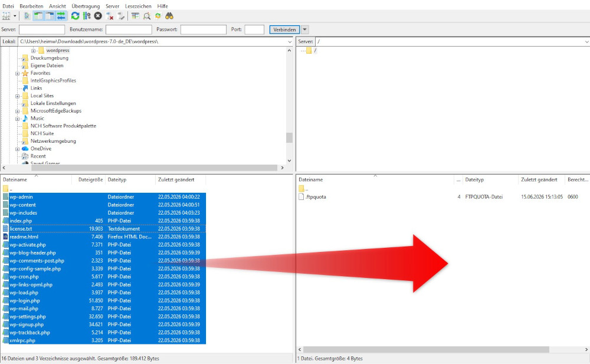Viewport: 590px width, 364px height.
Task: Click the Benutzername input field
Action: pyautogui.click(x=129, y=29)
